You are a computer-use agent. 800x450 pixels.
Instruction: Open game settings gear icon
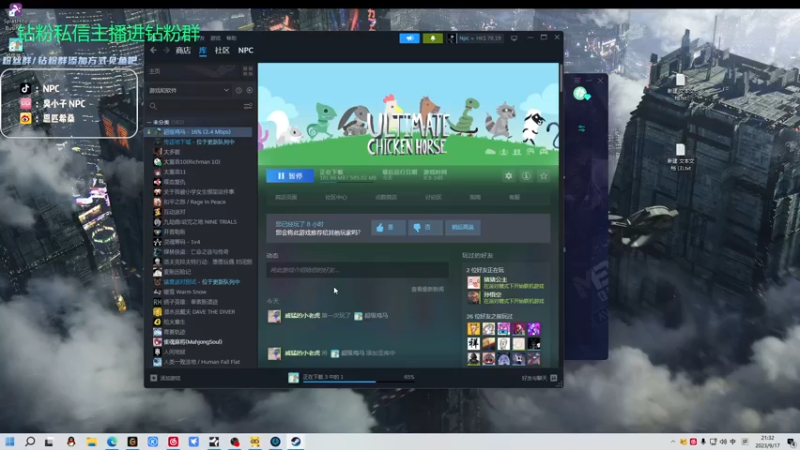509,176
